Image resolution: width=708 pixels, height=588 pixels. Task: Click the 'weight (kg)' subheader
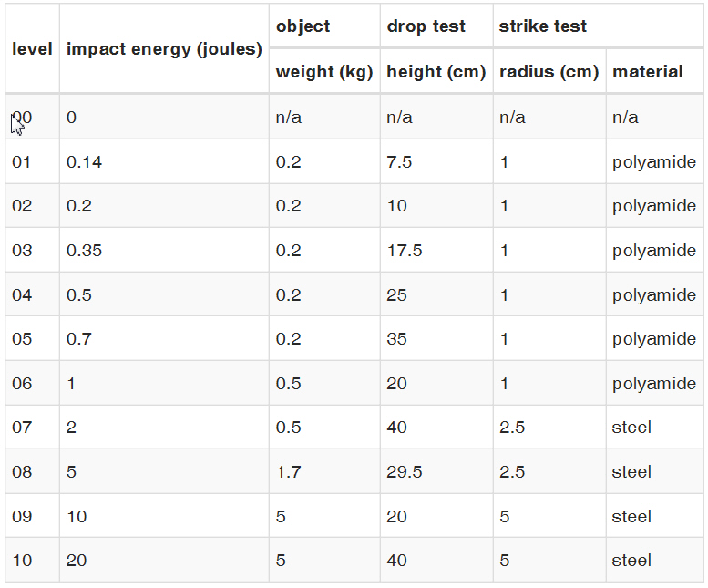324,72
